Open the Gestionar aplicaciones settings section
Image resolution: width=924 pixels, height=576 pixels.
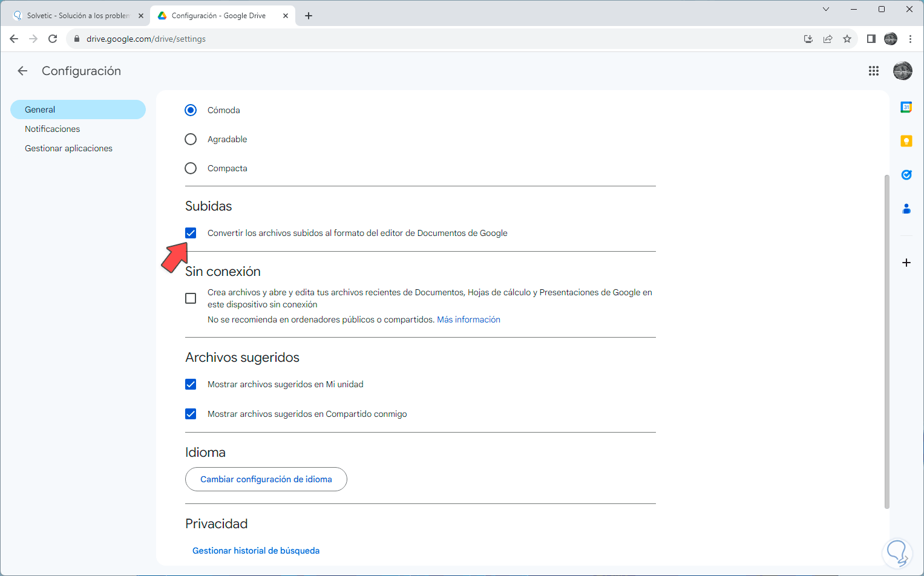68,148
